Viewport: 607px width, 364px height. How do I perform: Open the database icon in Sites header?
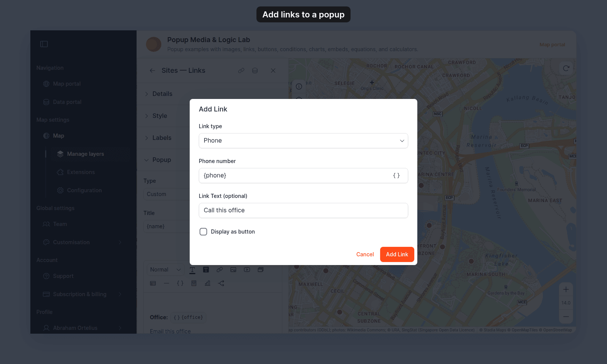255,71
